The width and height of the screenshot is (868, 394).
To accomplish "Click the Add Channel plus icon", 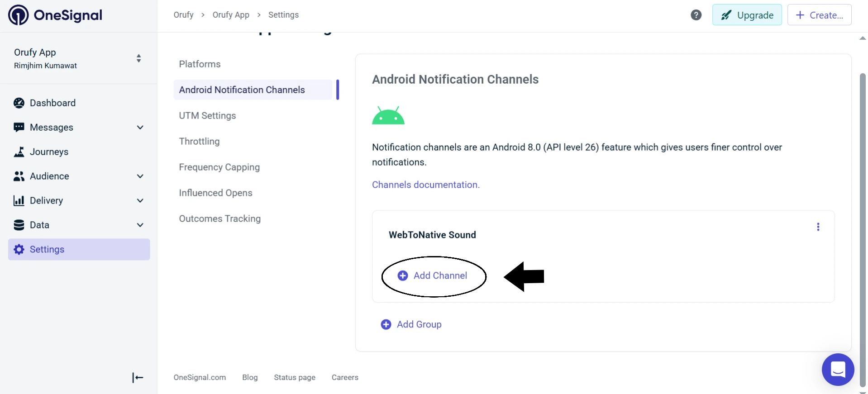I will click(403, 276).
